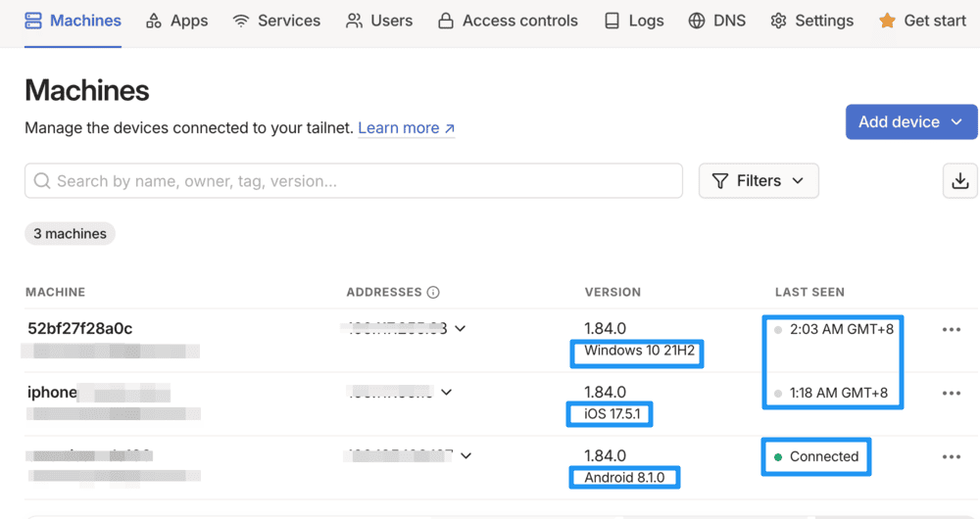Open more options for machine 52bf27f28a0c
The height and width of the screenshot is (519, 980).
click(951, 330)
